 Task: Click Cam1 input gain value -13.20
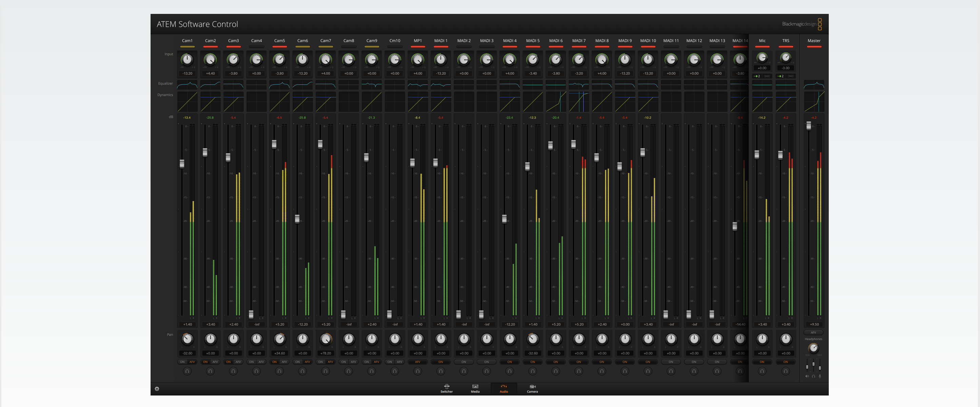coord(187,73)
